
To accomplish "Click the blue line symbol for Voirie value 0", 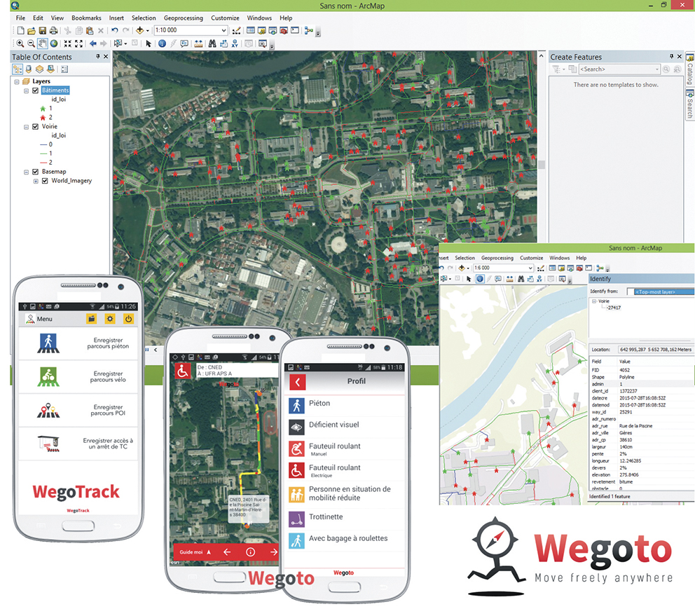I will (43, 144).
